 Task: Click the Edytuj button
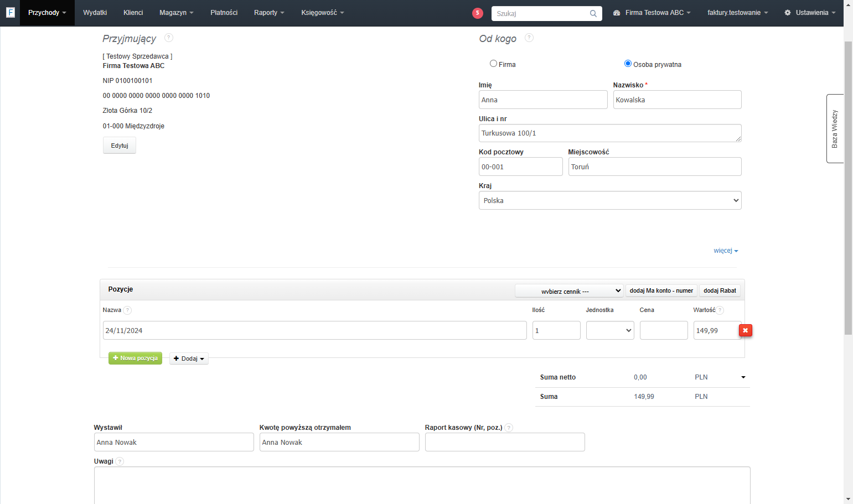[x=120, y=146]
